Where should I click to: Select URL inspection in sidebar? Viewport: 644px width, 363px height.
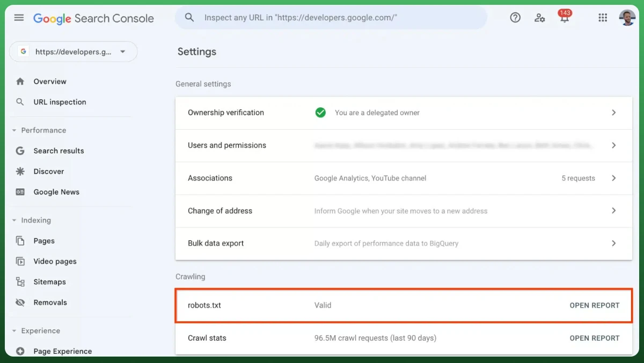pos(60,102)
